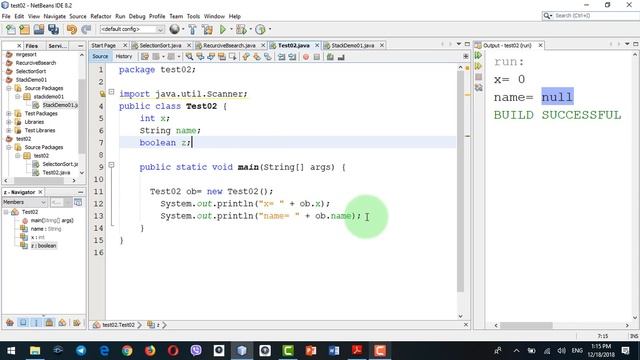Click the Redo toolbar icon
640x360 pixels.
86,29
